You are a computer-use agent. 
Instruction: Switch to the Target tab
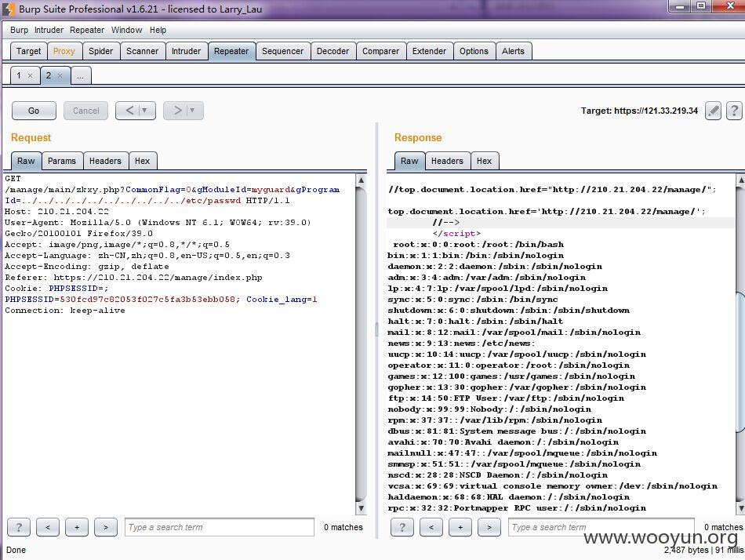(x=28, y=51)
